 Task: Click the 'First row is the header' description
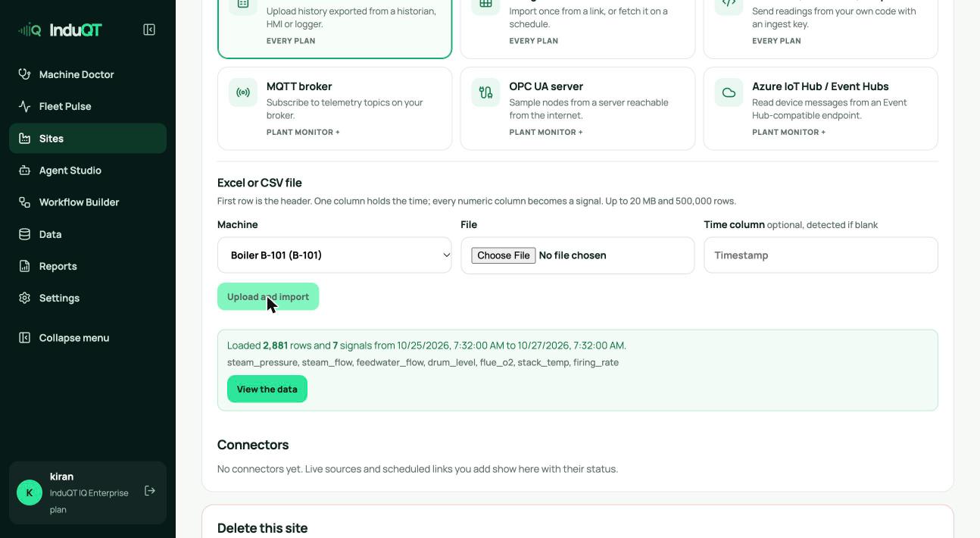pyautogui.click(x=476, y=201)
